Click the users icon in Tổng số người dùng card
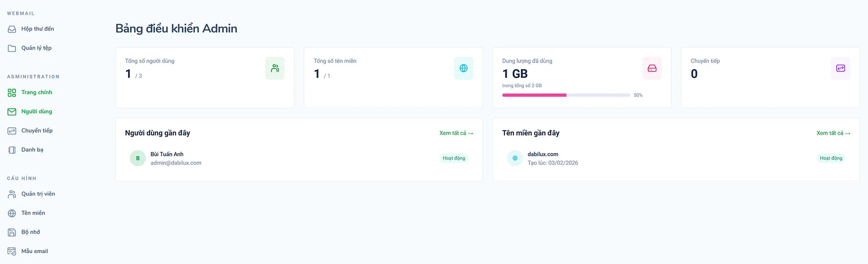 pyautogui.click(x=275, y=68)
